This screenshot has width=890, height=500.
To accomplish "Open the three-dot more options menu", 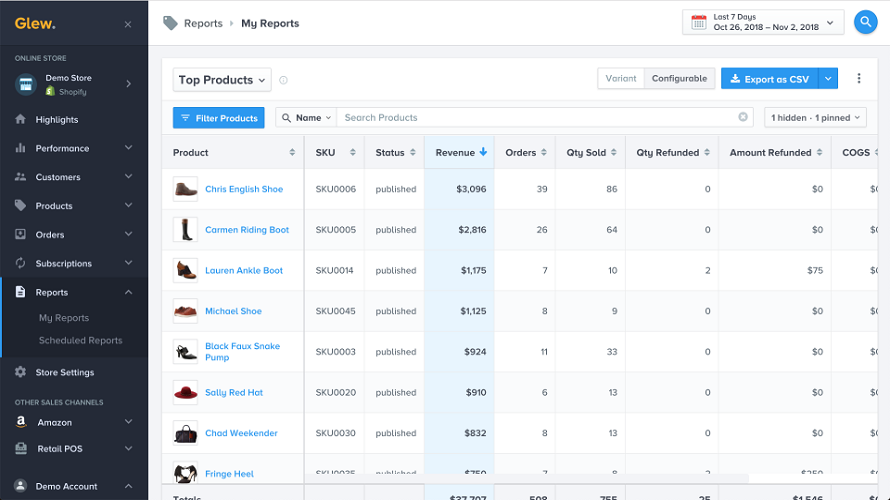I will (x=859, y=79).
